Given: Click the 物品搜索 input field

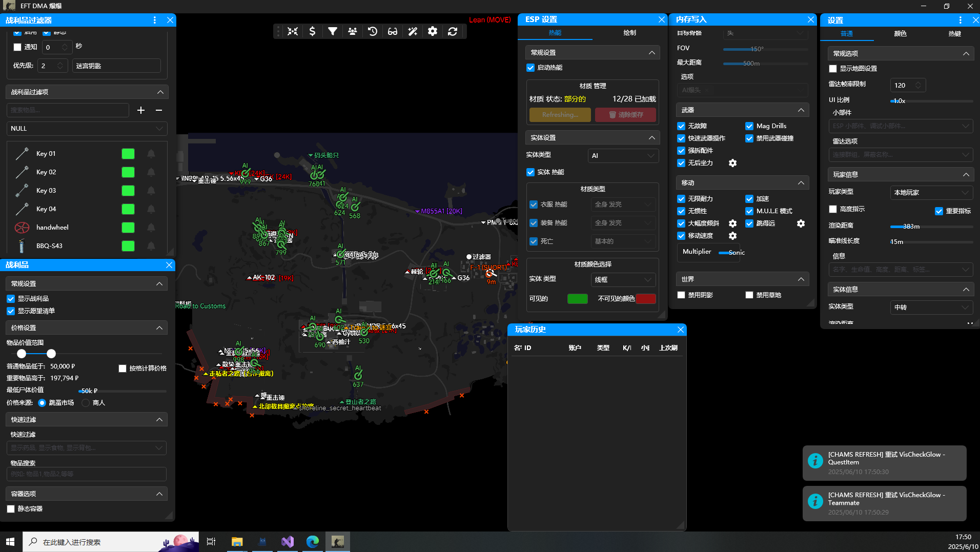Looking at the screenshot, I should (87, 474).
